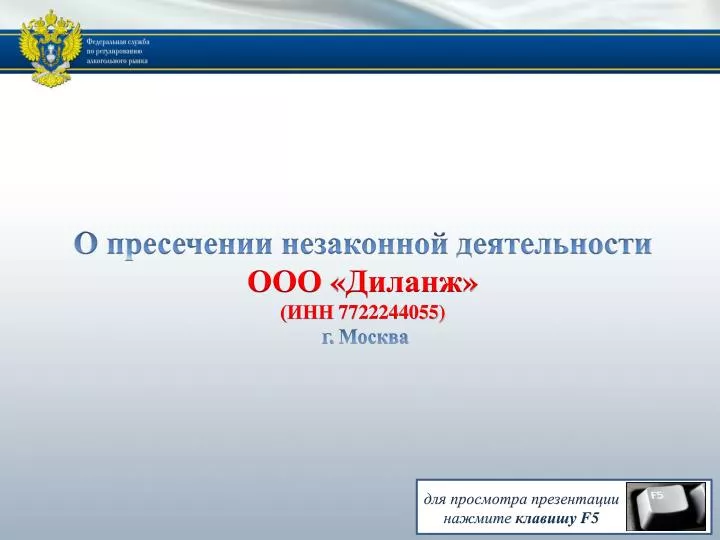Select the heading 'О пресечении незаконной деятельности'
The width and height of the screenshot is (720, 540).
coord(363,244)
